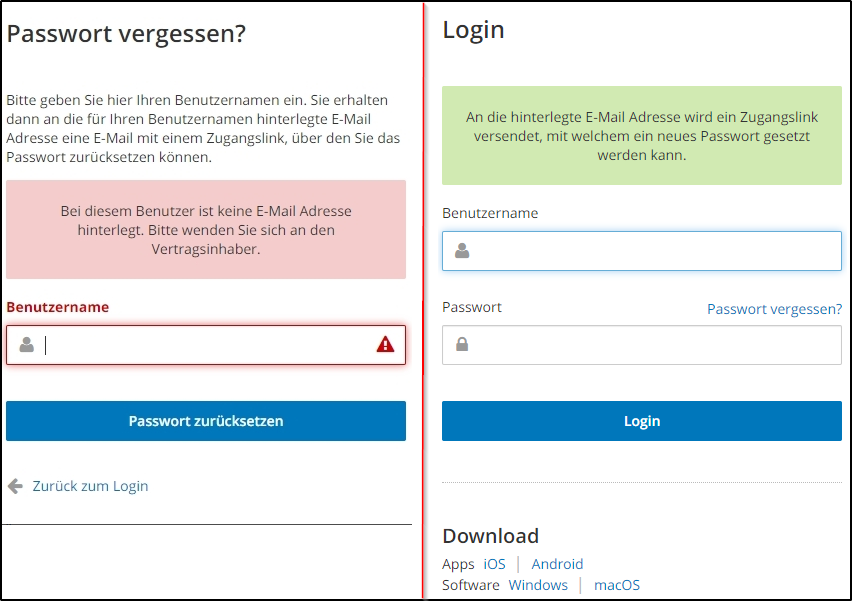Select the back arrow beside Zurück zum Login

point(14,485)
